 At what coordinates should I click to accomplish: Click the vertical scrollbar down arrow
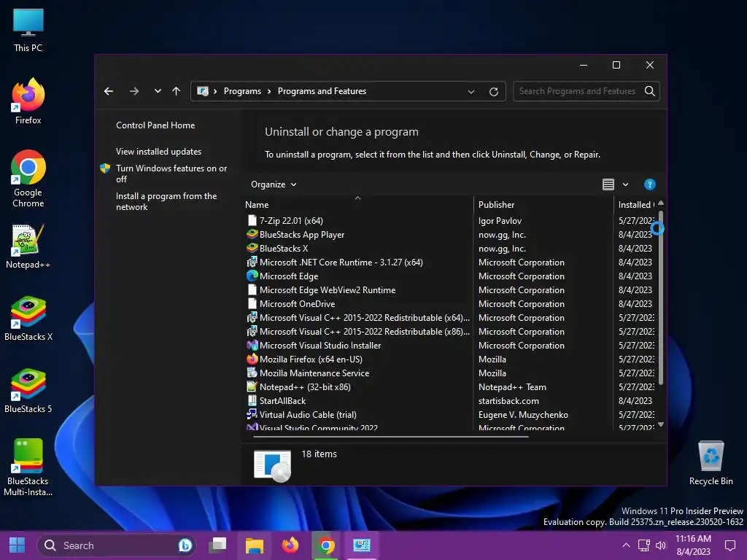coord(661,424)
